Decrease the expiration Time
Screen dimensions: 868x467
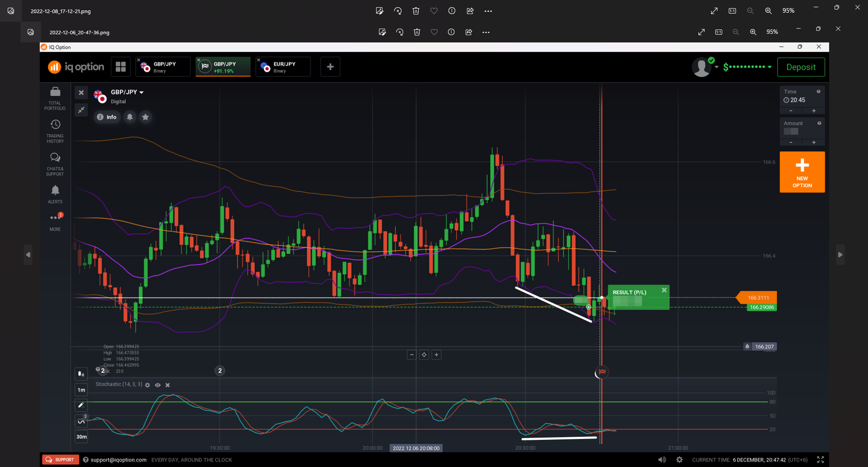791,111
